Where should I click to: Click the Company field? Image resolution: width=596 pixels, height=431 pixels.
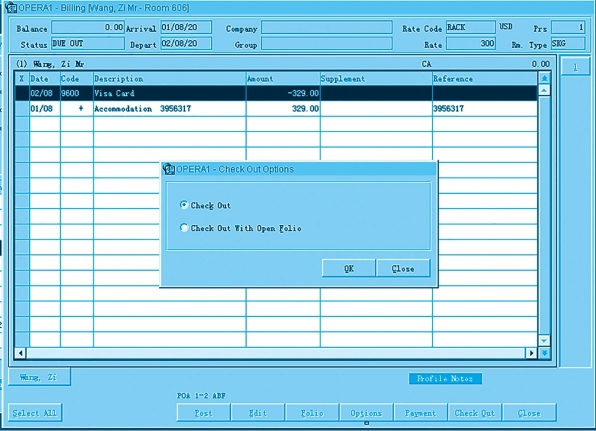point(327,27)
